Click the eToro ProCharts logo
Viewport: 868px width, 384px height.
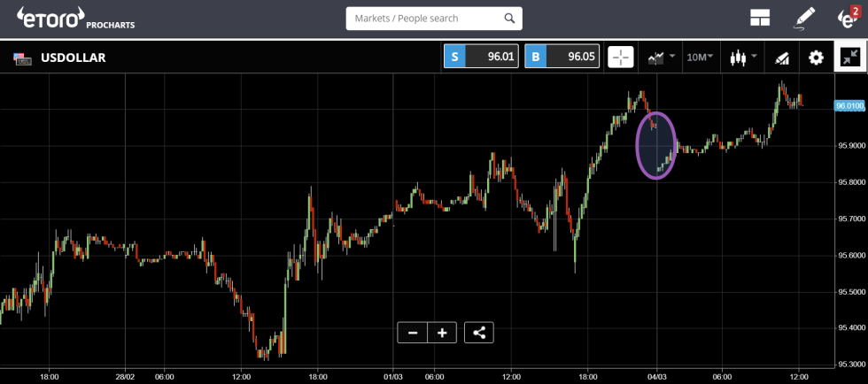pos(75,19)
